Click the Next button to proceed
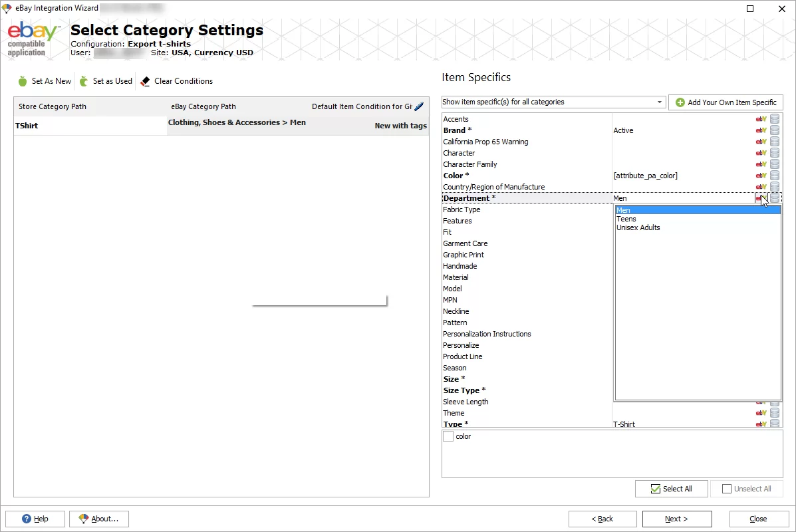 click(676, 519)
